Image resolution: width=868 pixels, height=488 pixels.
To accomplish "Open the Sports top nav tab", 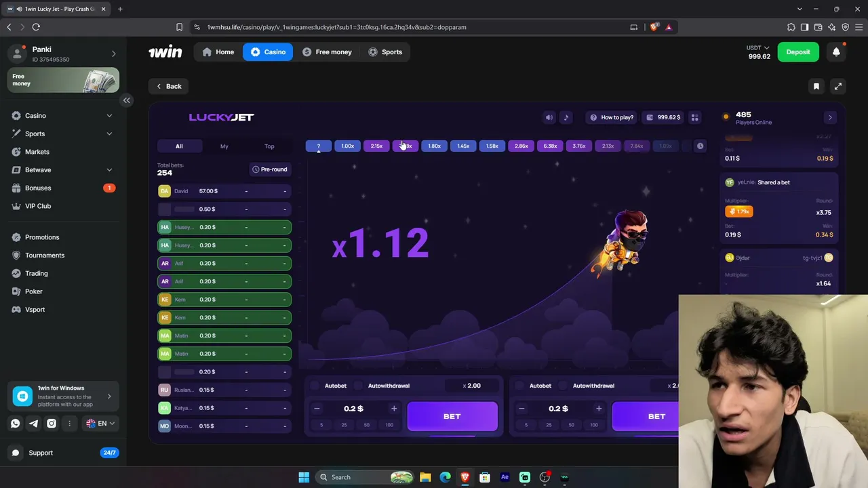I will point(385,52).
